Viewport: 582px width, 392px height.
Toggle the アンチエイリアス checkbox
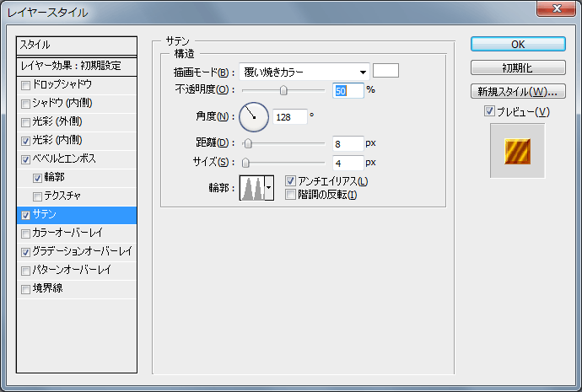tap(290, 181)
